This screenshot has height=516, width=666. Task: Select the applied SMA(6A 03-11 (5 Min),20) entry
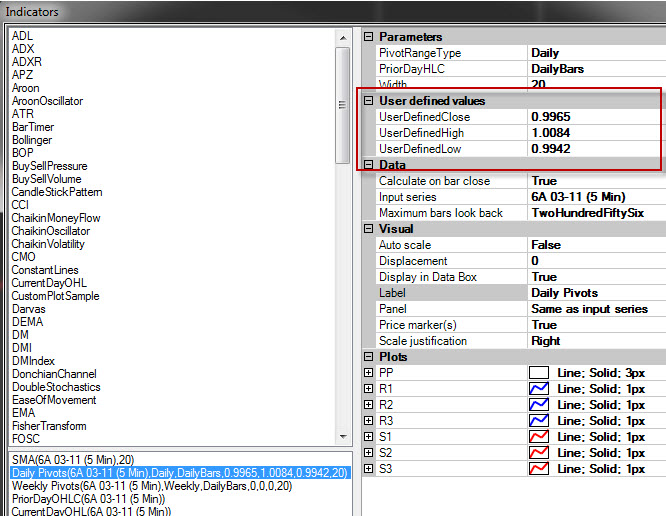[x=73, y=460]
